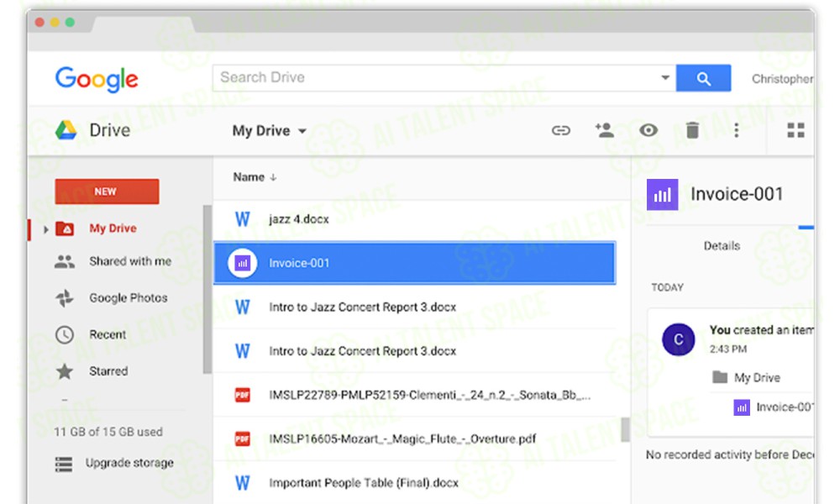Select My Drive label in sidebar
This screenshot has height=504, width=840.
point(113,228)
